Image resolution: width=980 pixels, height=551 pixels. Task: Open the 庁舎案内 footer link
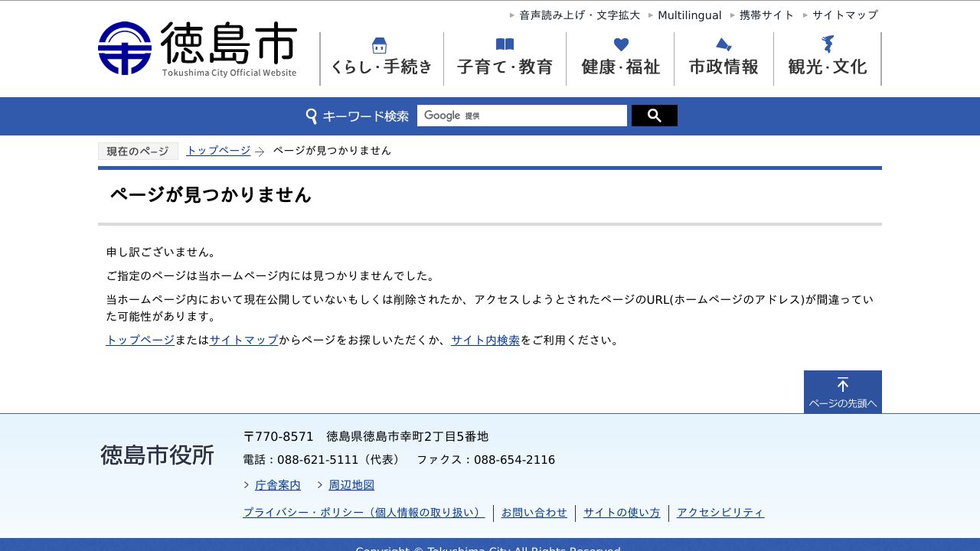(x=278, y=484)
